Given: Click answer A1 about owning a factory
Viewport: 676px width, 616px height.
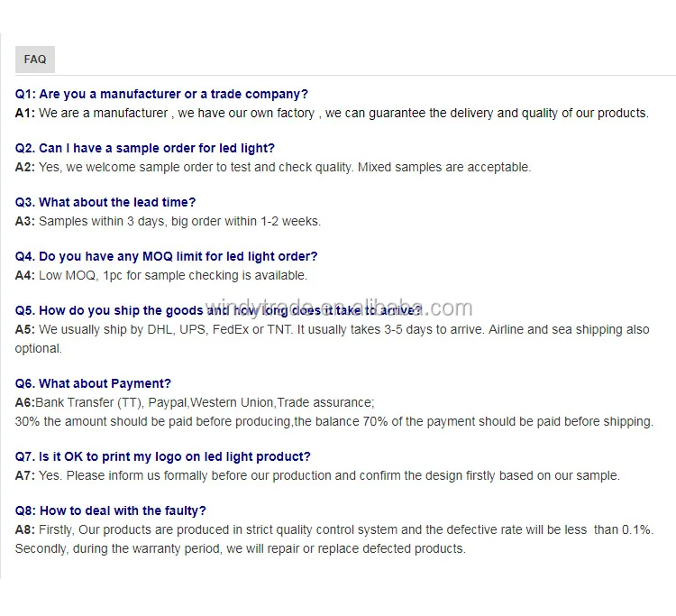Looking at the screenshot, I should coord(332,113).
